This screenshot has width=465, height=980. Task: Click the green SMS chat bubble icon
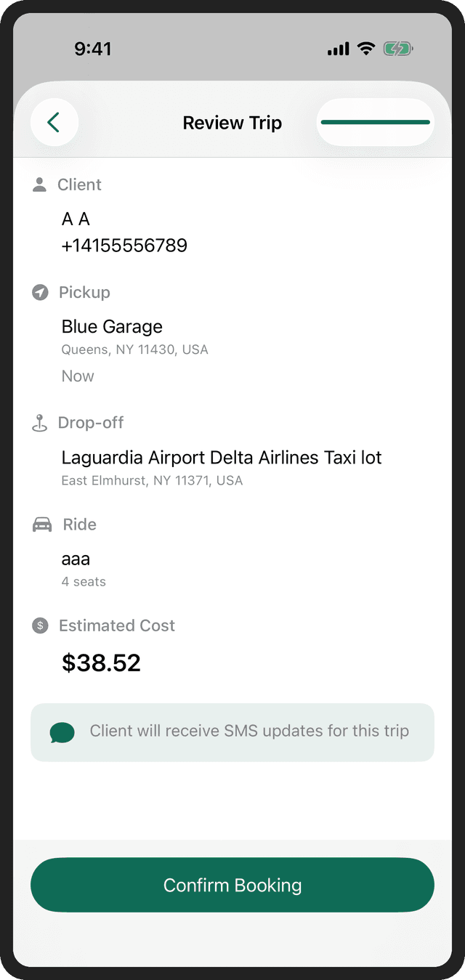click(62, 732)
